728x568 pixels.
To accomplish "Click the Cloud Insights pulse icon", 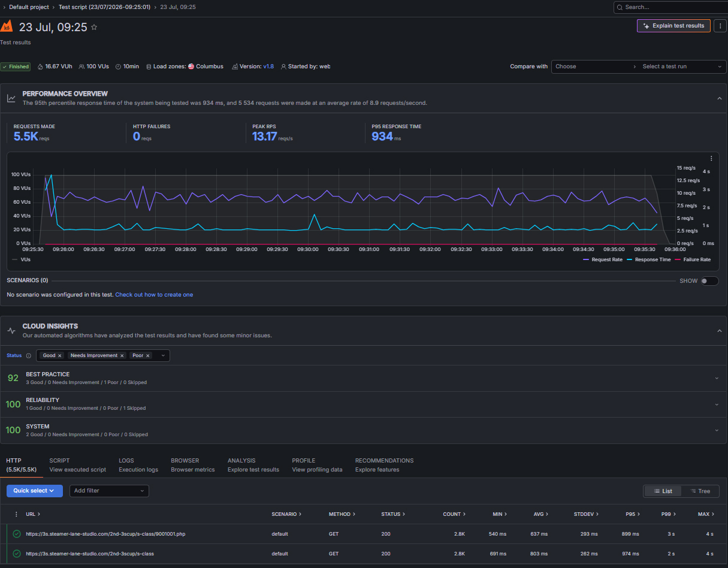I will tap(11, 331).
